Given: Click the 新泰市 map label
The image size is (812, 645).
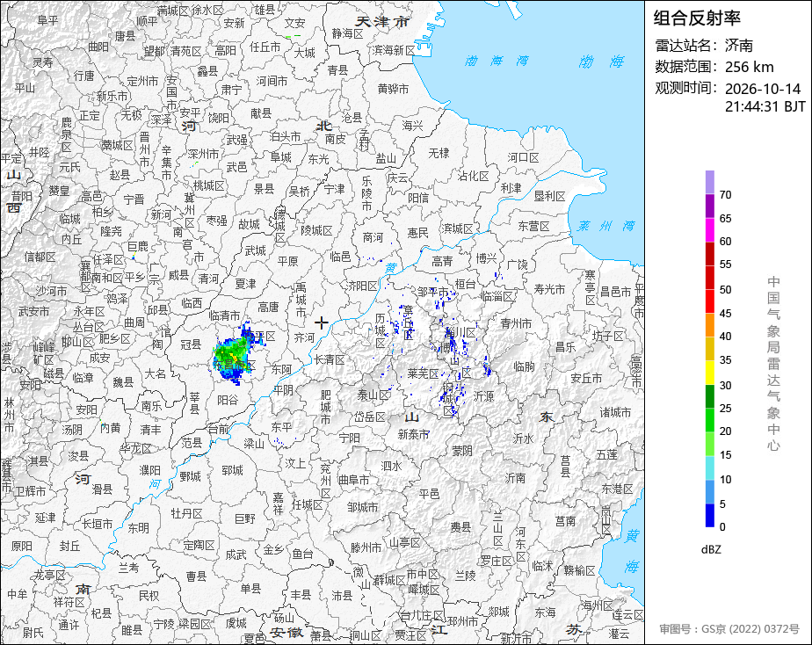Looking at the screenshot, I should point(413,434).
